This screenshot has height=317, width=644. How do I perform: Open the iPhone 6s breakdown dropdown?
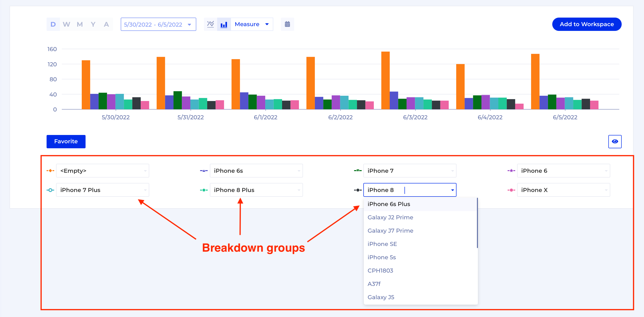256,171
